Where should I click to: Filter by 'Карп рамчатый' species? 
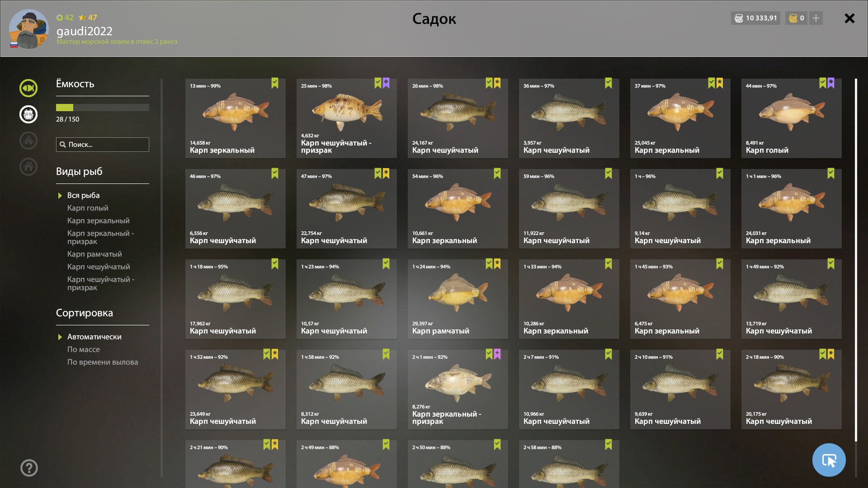94,254
